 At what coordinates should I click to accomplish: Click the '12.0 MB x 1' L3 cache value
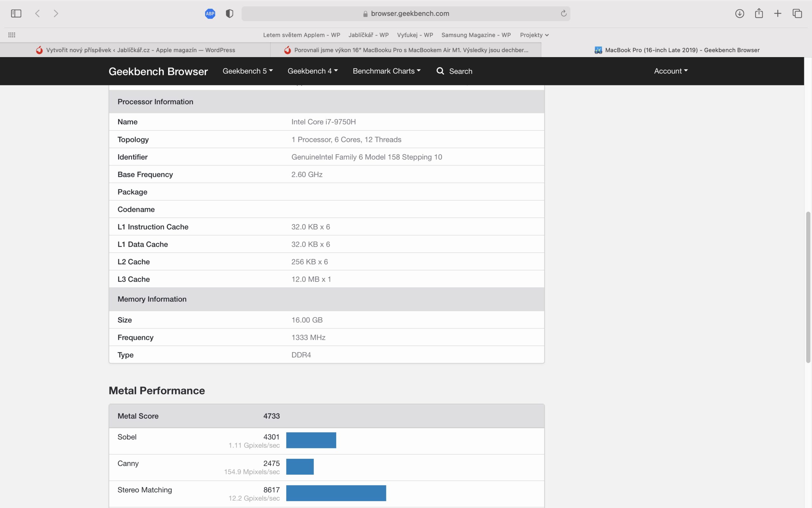click(311, 279)
